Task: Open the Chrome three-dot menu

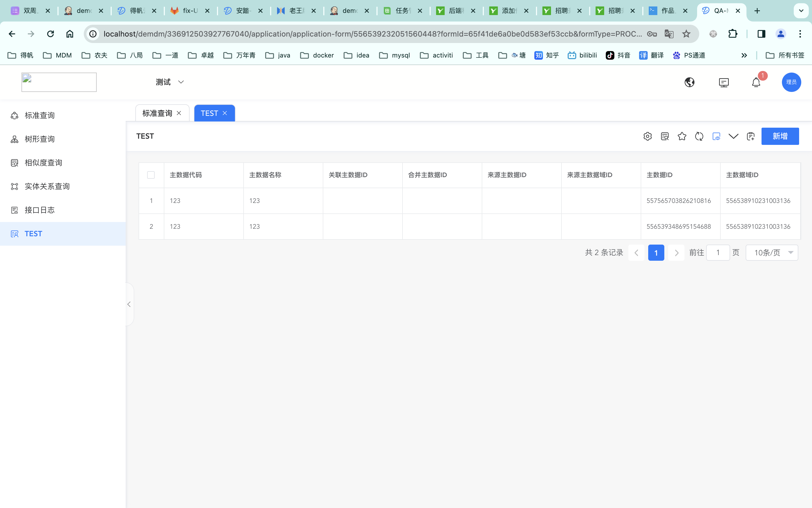Action: [x=800, y=34]
